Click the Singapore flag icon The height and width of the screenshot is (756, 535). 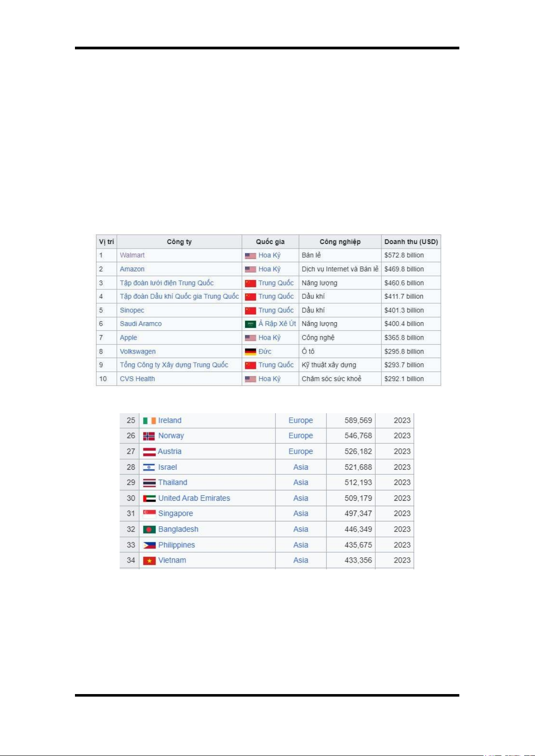[149, 513]
